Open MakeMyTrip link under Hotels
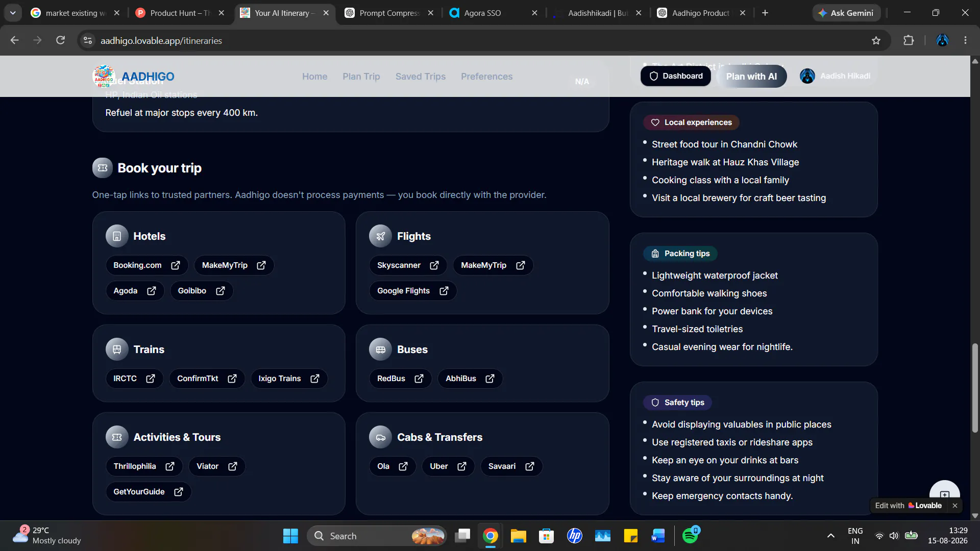Image resolution: width=980 pixels, height=551 pixels. click(234, 265)
